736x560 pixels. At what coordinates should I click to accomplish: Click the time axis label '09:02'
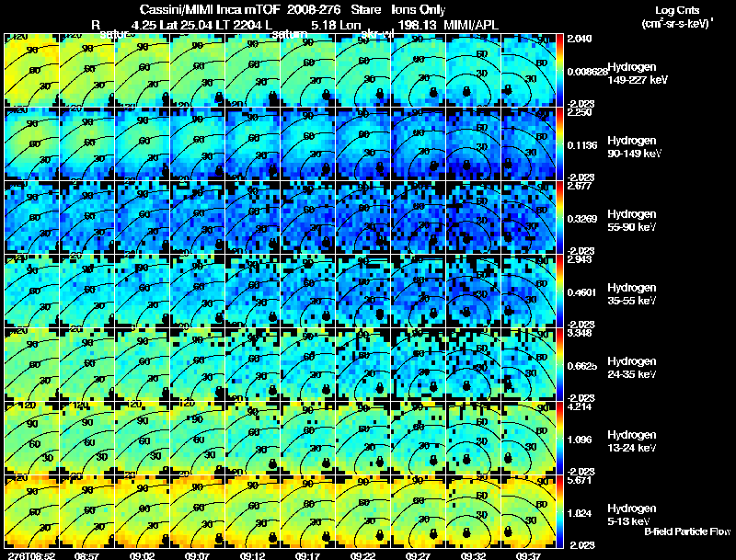tap(142, 555)
